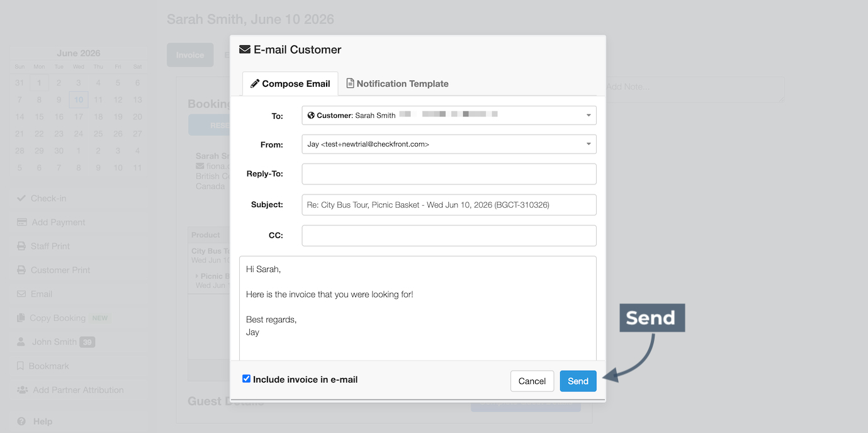The width and height of the screenshot is (868, 433).
Task: Open the From sender dropdown
Action: 449,144
